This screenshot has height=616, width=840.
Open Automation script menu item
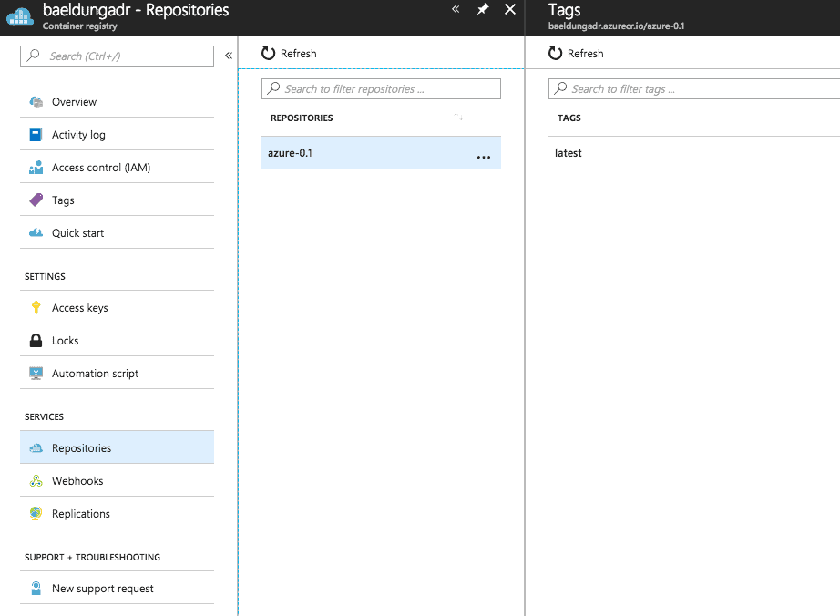pos(95,374)
